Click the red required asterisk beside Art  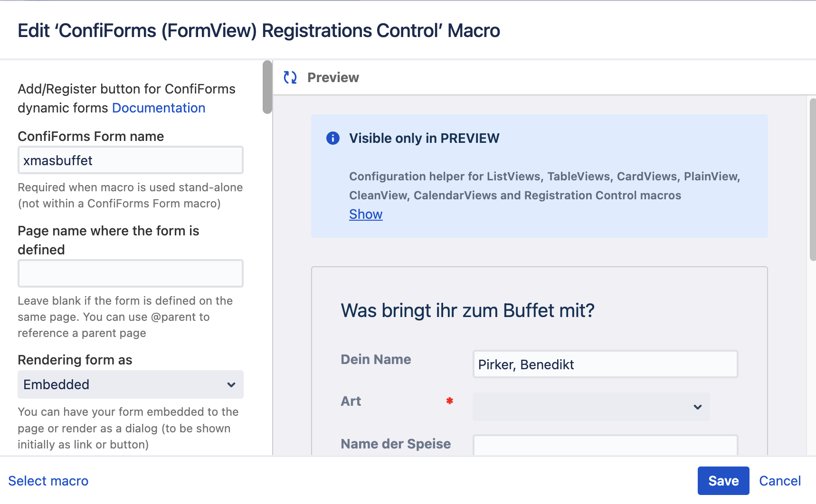[x=449, y=401]
